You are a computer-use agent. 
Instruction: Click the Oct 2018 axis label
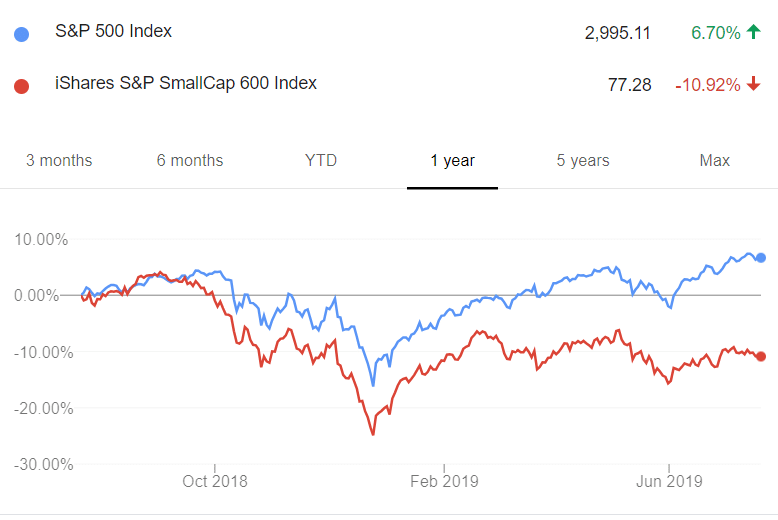pyautogui.click(x=215, y=481)
